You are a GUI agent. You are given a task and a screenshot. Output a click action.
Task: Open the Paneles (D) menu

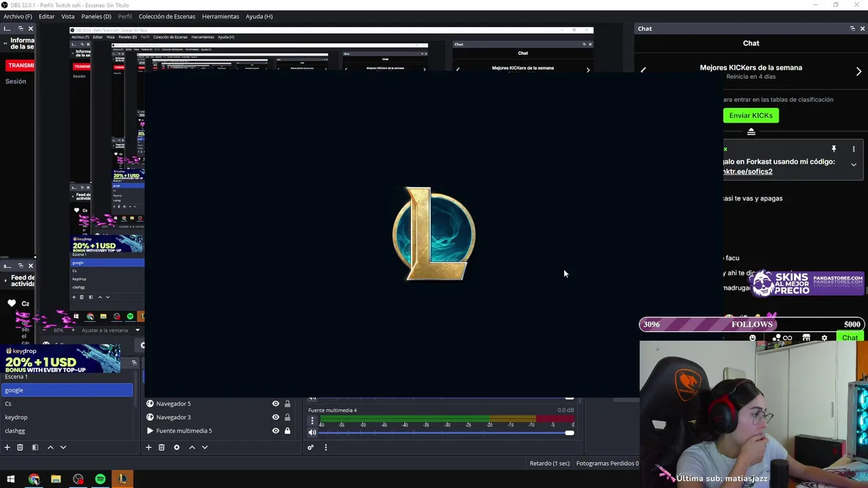coord(96,16)
